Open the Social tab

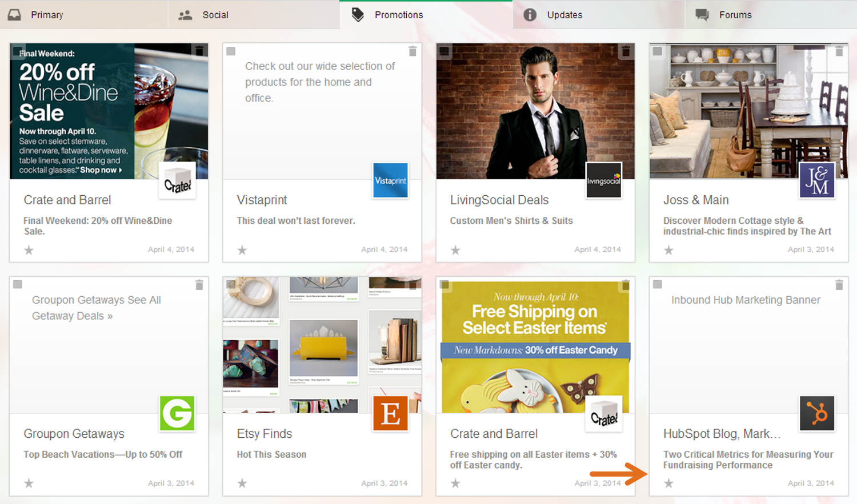[215, 15]
